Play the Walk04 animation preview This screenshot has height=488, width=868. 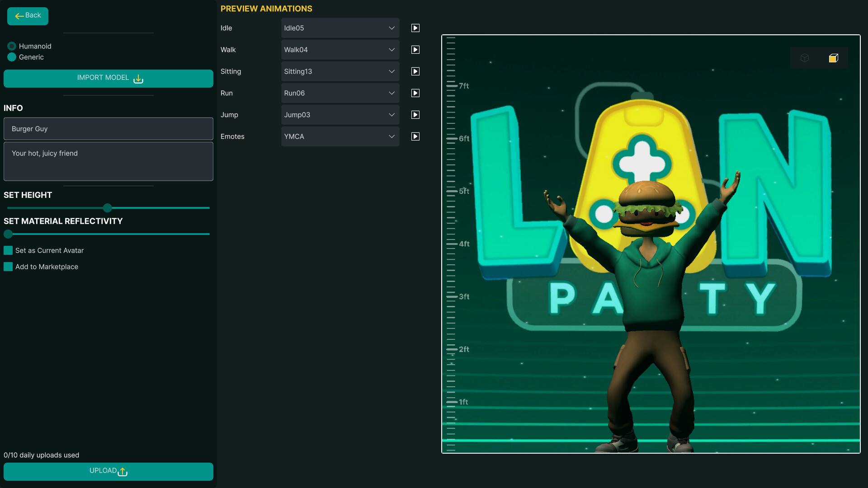pos(415,50)
